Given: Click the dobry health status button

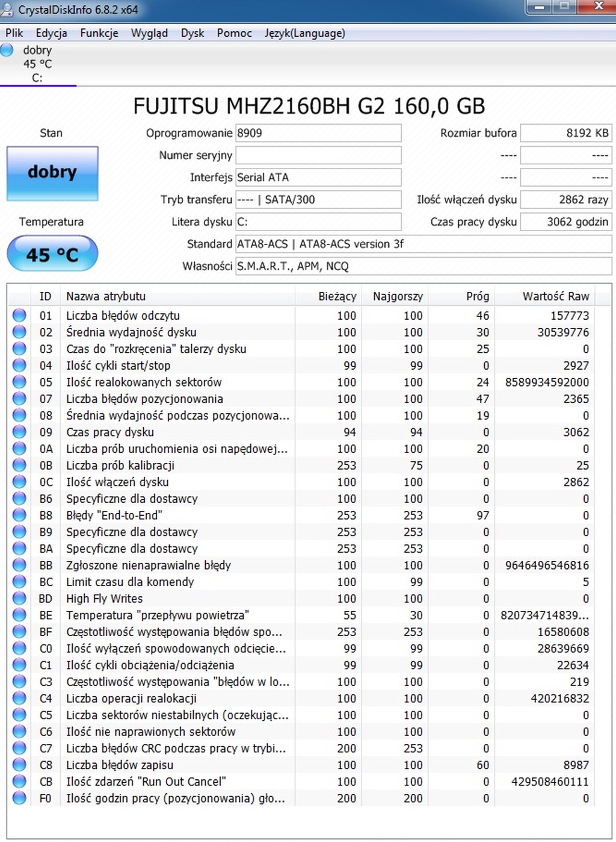Looking at the screenshot, I should (x=52, y=173).
